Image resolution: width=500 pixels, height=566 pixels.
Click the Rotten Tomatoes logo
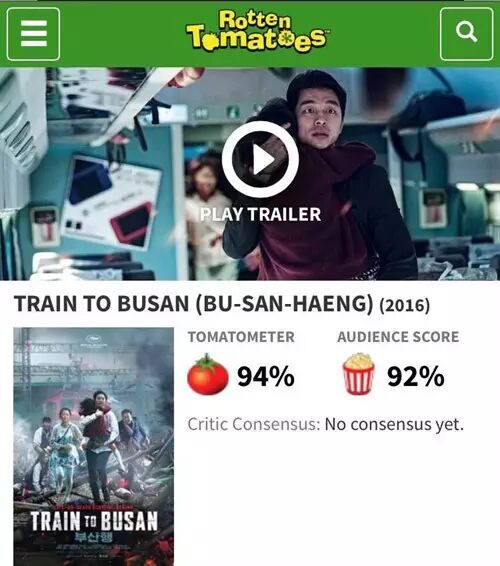pyautogui.click(x=257, y=31)
